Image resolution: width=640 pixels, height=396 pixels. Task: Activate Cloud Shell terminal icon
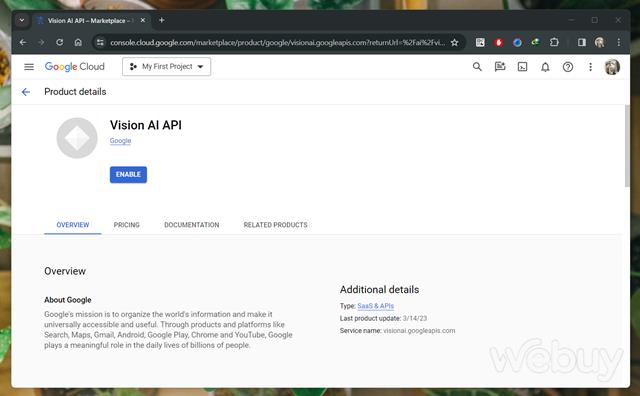coord(522,67)
